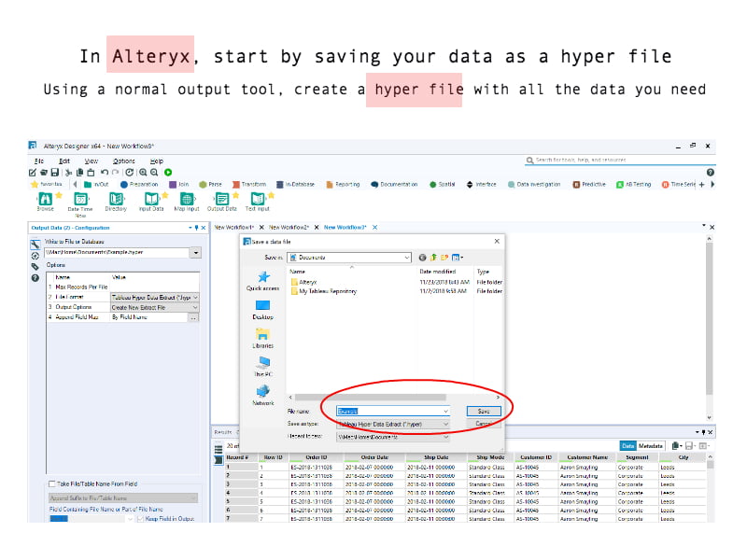Run the workflow with green play button
The image size is (747, 560).
(x=168, y=172)
